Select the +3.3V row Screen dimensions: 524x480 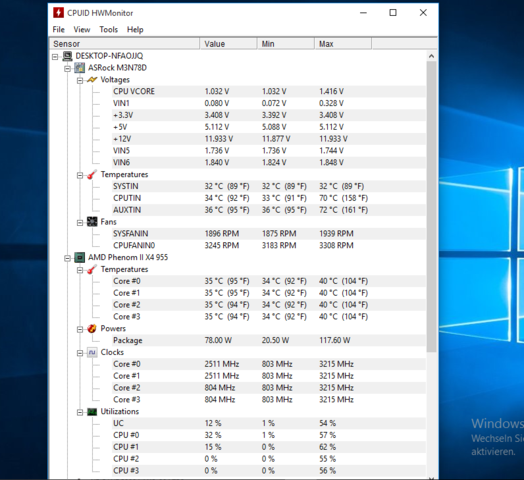click(269, 115)
